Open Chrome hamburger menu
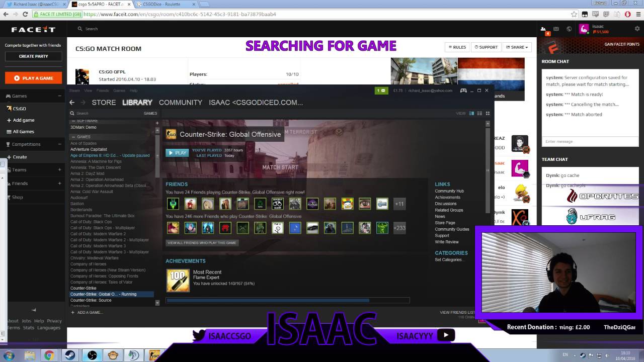This screenshot has width=644, height=362. click(637, 14)
